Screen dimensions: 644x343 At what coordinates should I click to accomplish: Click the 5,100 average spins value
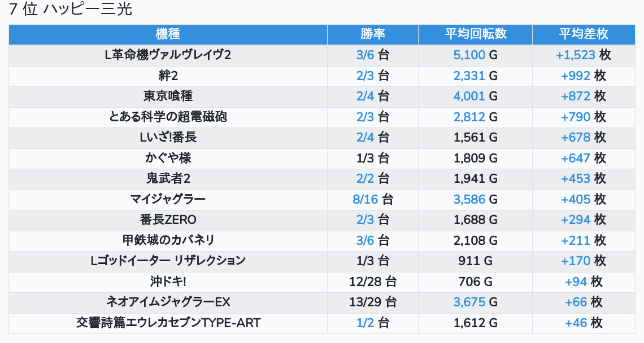click(469, 55)
